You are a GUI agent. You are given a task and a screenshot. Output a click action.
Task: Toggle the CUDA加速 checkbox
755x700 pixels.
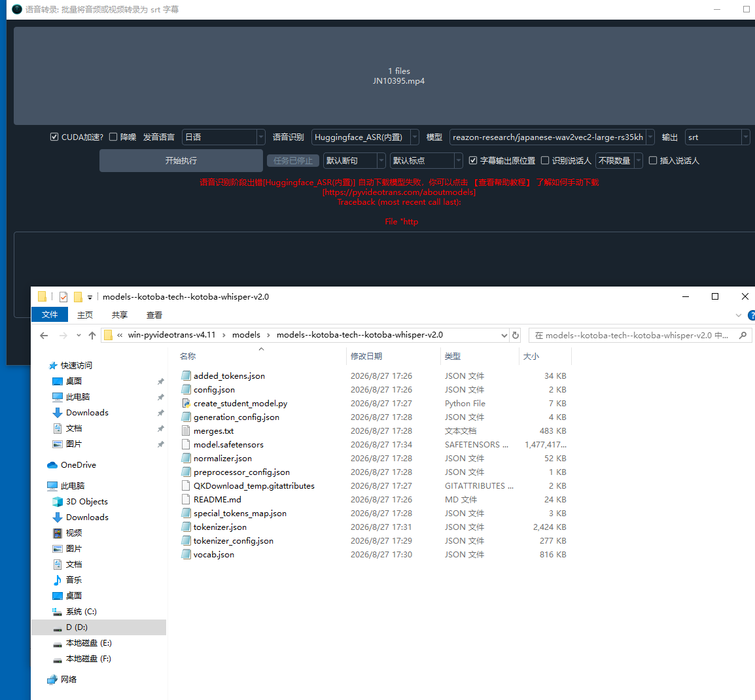coord(54,137)
